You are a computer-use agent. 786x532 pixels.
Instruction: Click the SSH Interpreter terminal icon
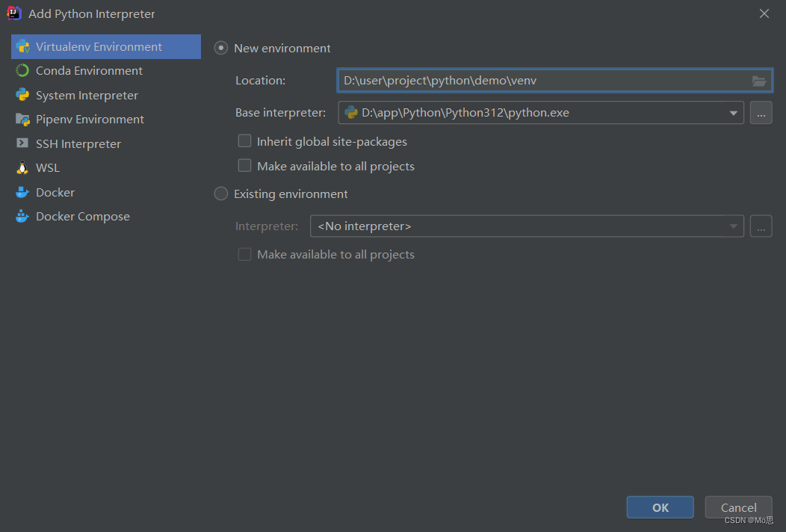pyautogui.click(x=22, y=143)
